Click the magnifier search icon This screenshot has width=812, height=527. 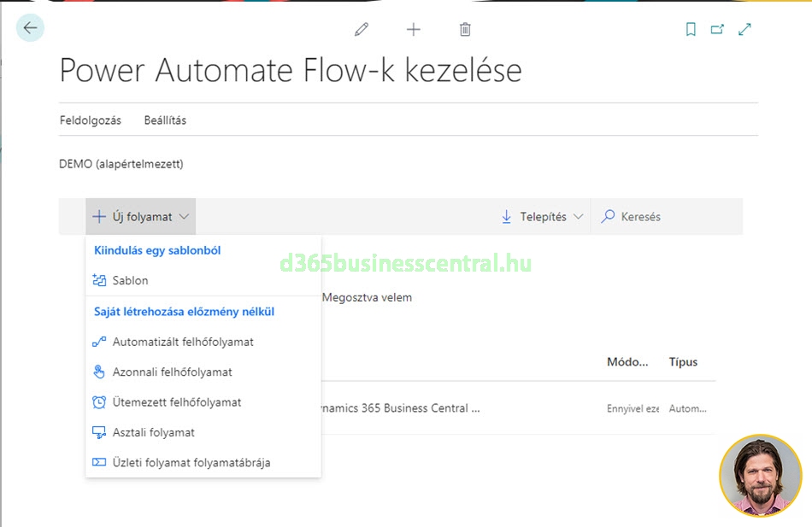coord(609,217)
